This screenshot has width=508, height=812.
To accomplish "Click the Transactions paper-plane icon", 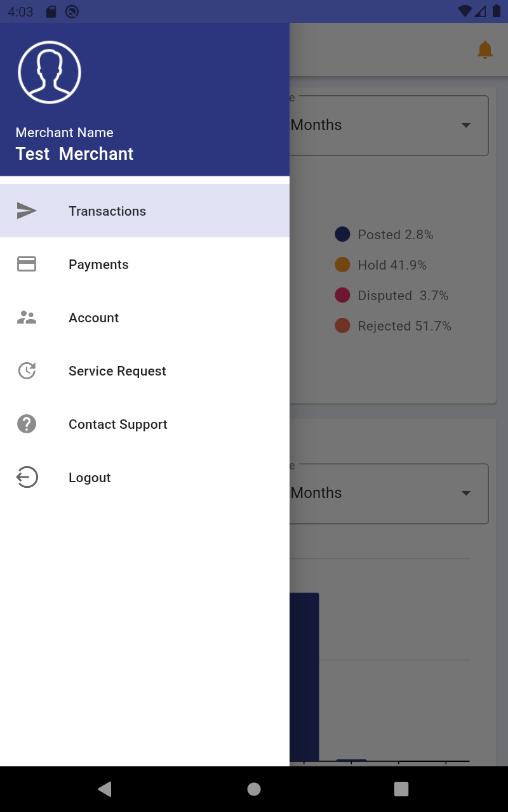I will pyautogui.click(x=27, y=211).
